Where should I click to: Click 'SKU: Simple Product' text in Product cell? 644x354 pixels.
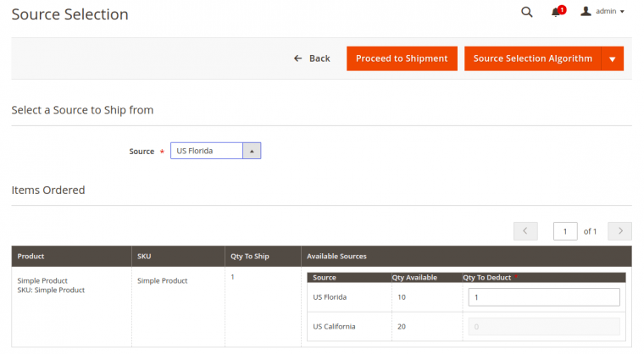coord(51,290)
